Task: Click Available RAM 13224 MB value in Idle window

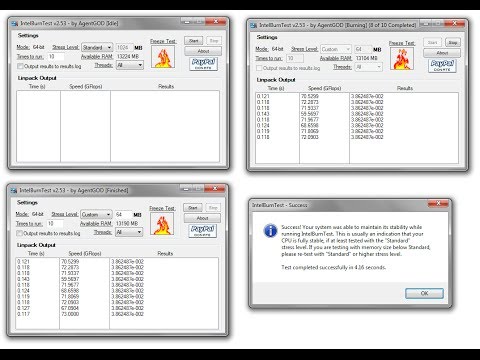Action: [128, 57]
